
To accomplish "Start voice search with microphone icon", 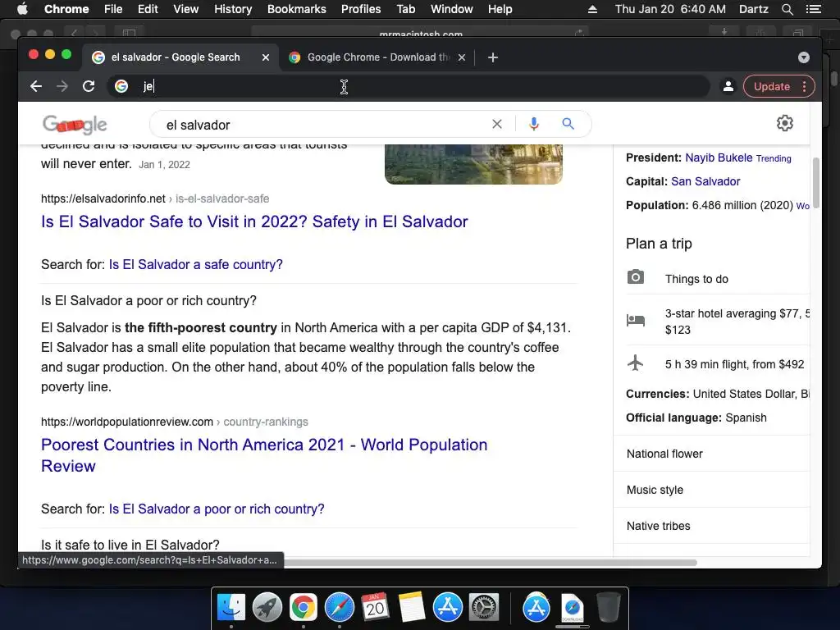I will coord(533,125).
